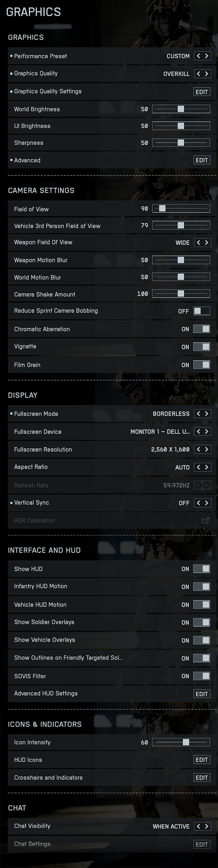Viewport: 218px width, 868px height.
Task: Switch to next Fullscreen Device monitor
Action: [x=207, y=431]
